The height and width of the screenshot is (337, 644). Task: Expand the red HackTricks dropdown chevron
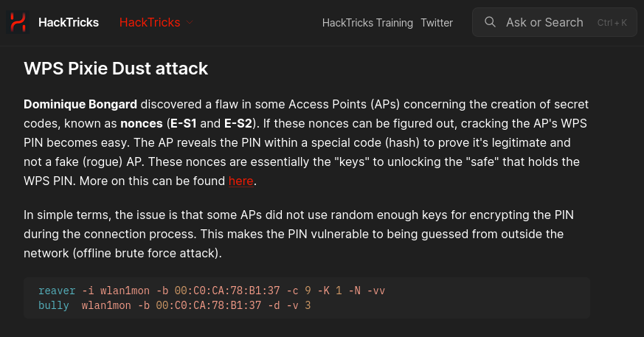[x=190, y=23]
